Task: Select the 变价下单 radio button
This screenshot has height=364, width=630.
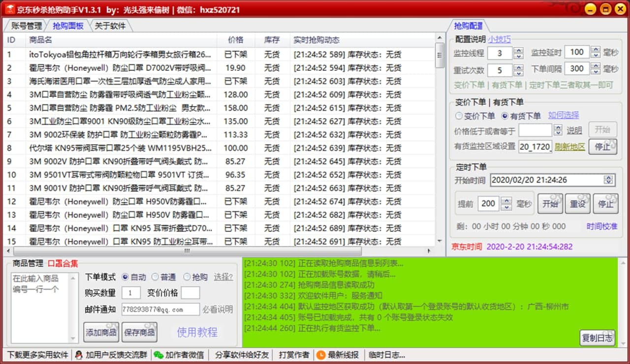Action: pos(459,116)
